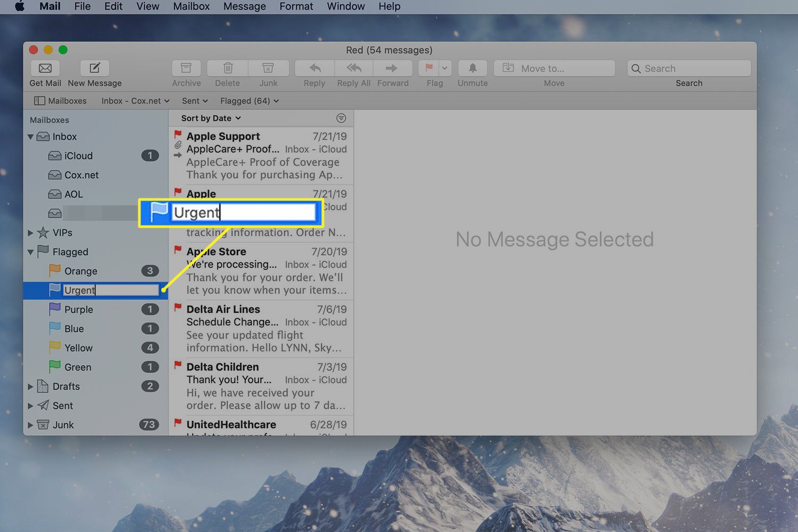Click the Delta Children message red flag

coord(178,365)
